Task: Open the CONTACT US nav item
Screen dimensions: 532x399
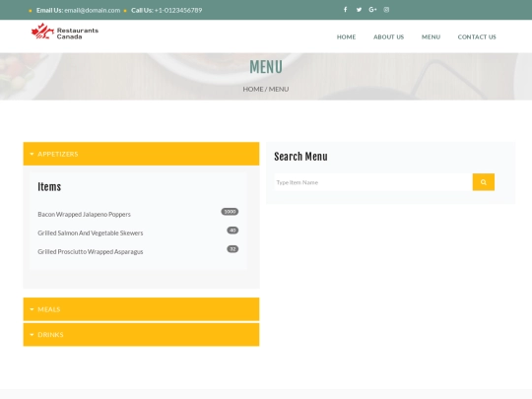Action: [477, 37]
